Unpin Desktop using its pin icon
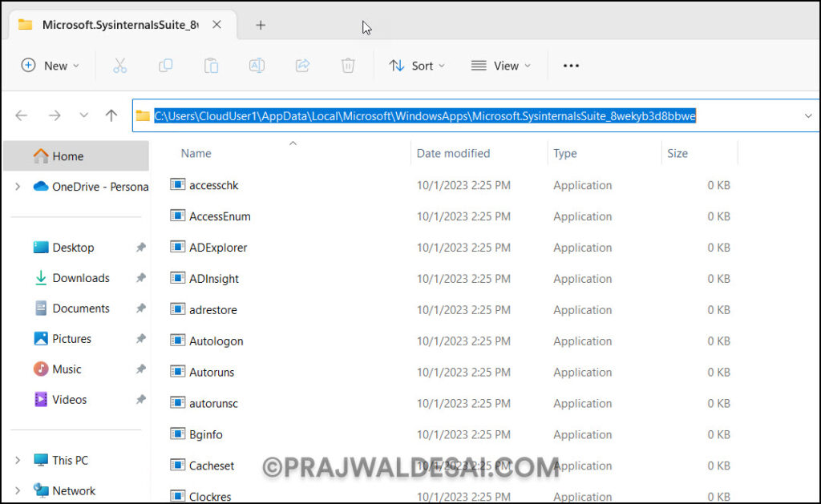This screenshot has width=821, height=504. pyautogui.click(x=141, y=247)
